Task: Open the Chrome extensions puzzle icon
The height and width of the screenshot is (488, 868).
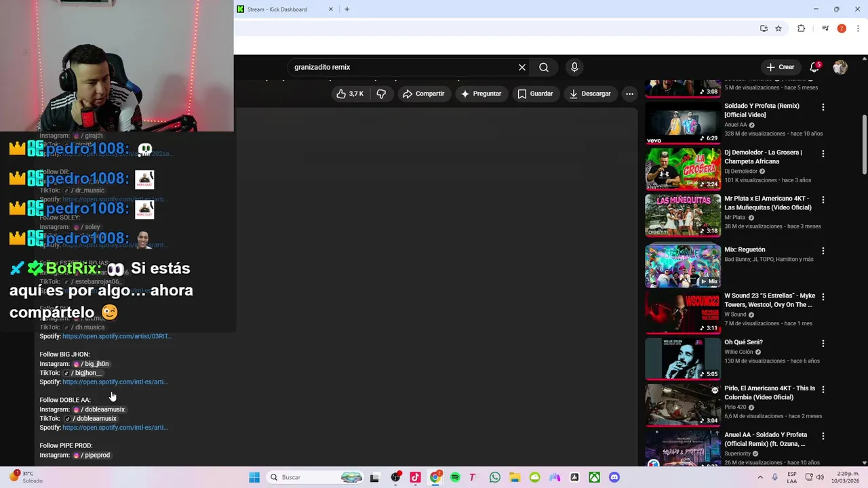Action: [x=802, y=28]
